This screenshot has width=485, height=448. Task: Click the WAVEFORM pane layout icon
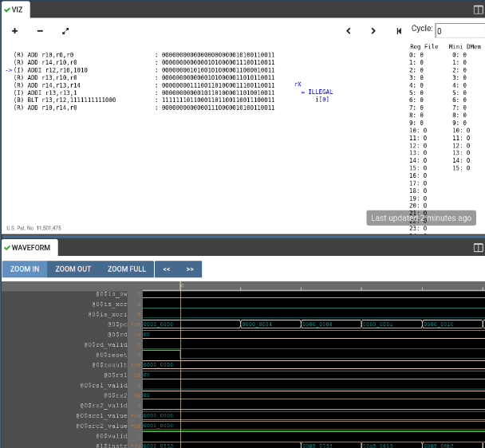(478, 248)
